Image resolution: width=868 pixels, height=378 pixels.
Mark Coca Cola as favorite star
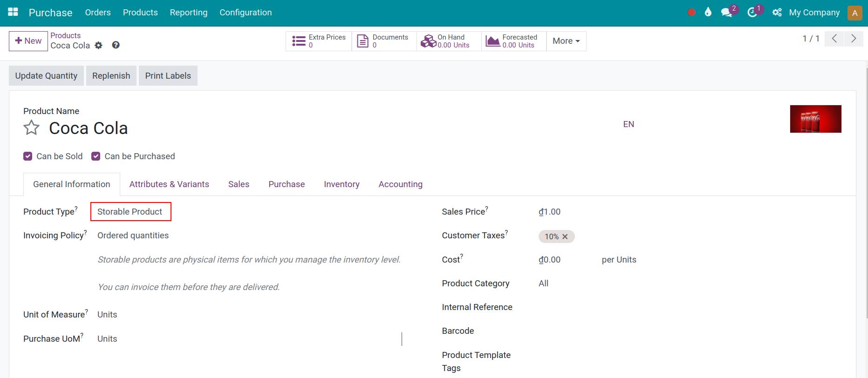(x=32, y=128)
